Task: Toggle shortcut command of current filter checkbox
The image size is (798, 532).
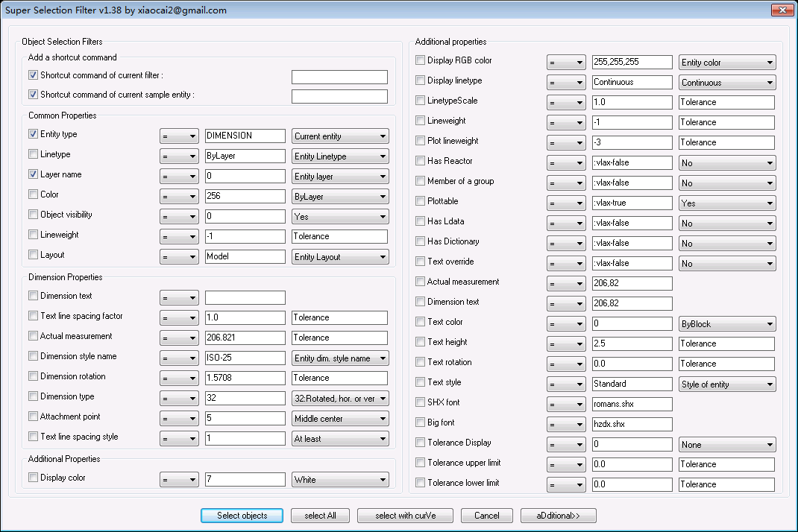Action: [33, 75]
